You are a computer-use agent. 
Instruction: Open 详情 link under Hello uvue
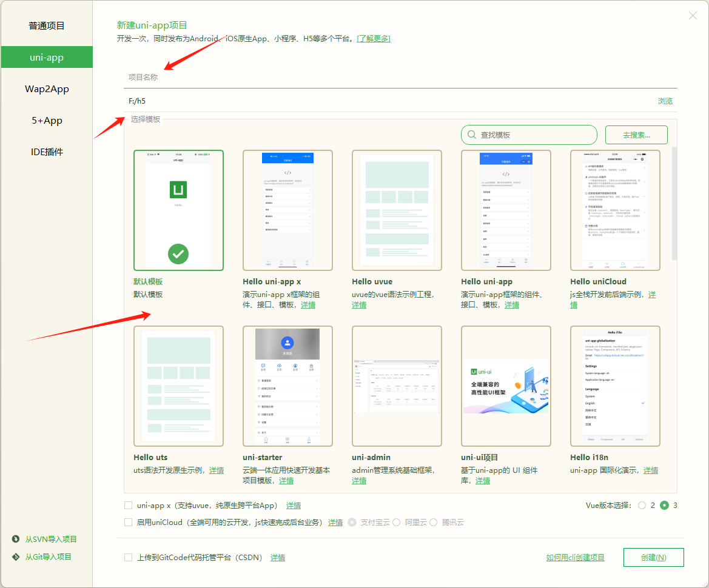pos(359,305)
